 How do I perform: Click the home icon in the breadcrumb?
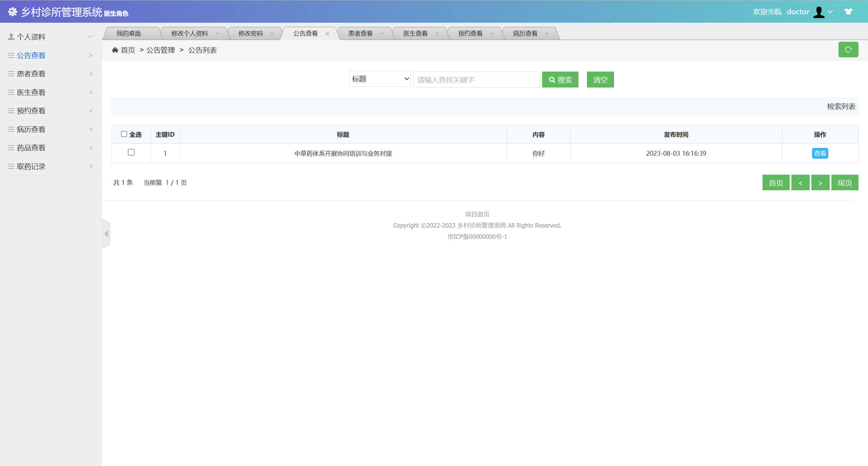pos(115,50)
